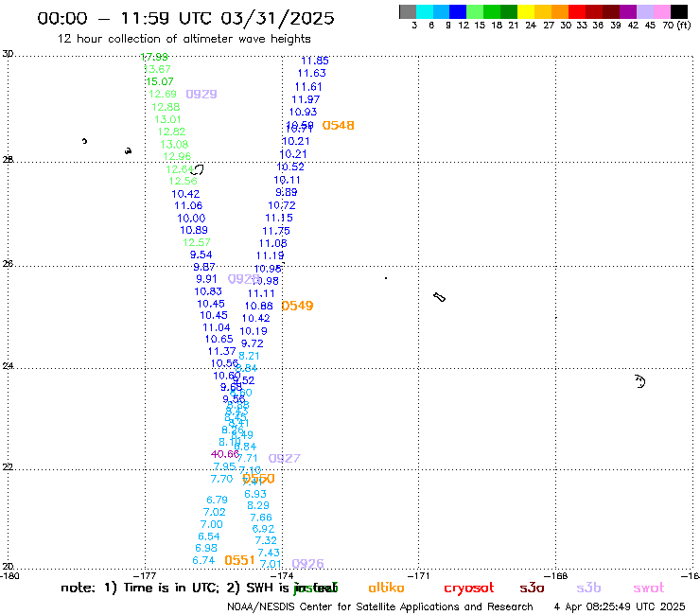This screenshot has height=615, width=700.
Task: Click the '12 hour collection of altimeter wave heights' subtitle
Action: pos(184,39)
